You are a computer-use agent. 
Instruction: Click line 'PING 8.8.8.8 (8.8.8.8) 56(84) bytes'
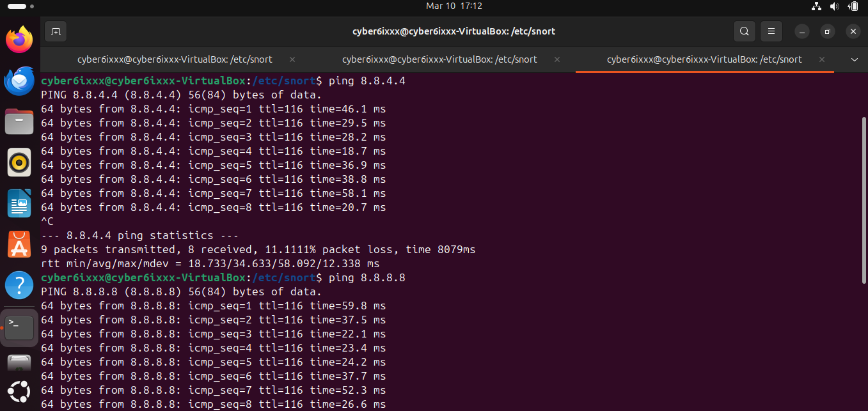[181, 292]
